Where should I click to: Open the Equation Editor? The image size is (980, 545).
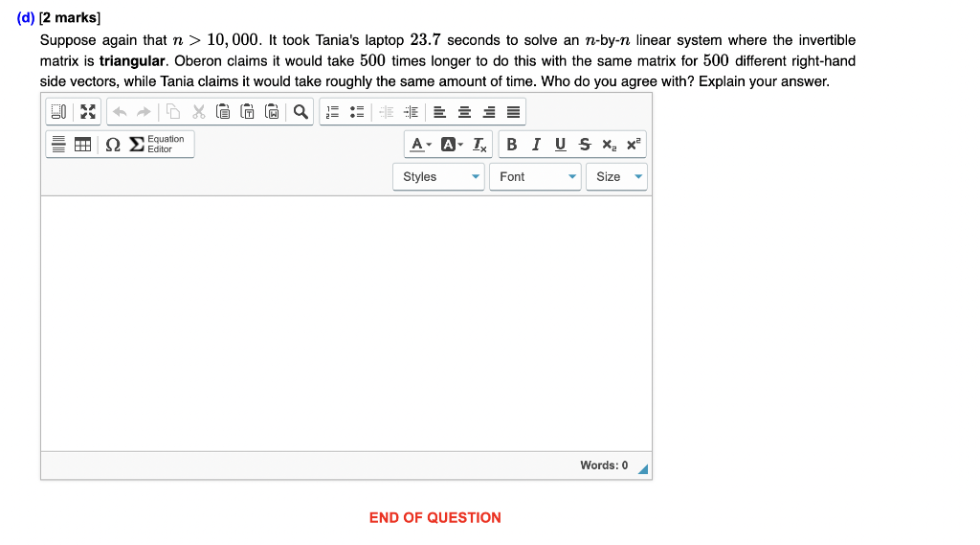click(x=157, y=145)
